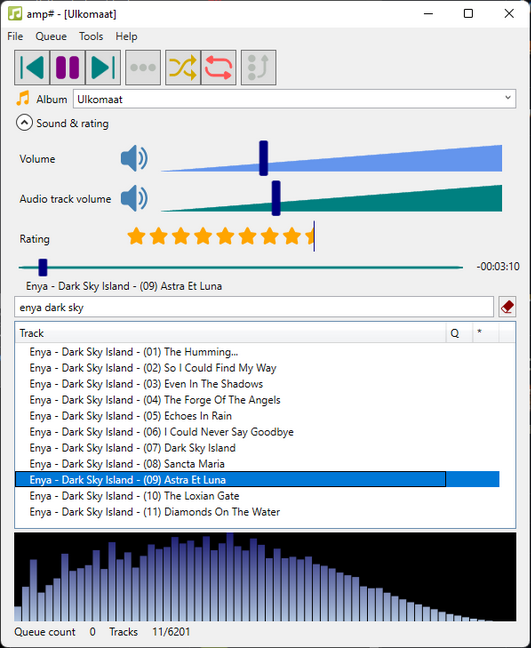Select track (04) The Forge Of The Angels
The height and width of the screenshot is (648, 531).
pos(257,400)
